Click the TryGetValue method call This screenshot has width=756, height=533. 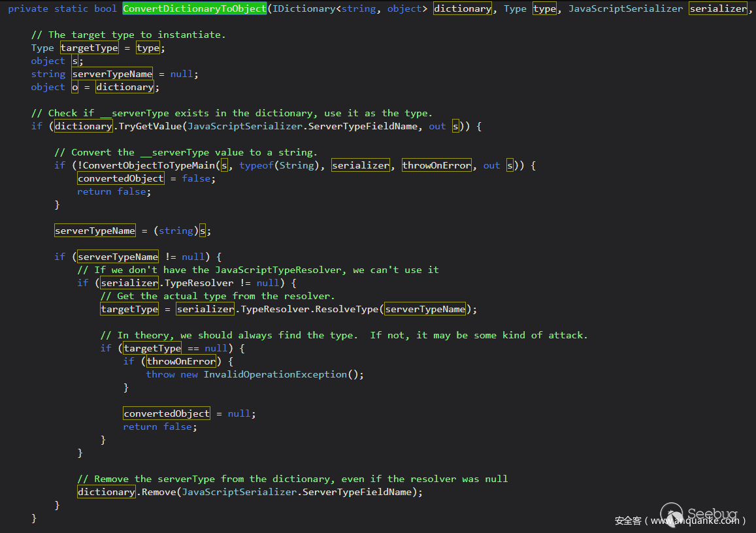pos(150,126)
